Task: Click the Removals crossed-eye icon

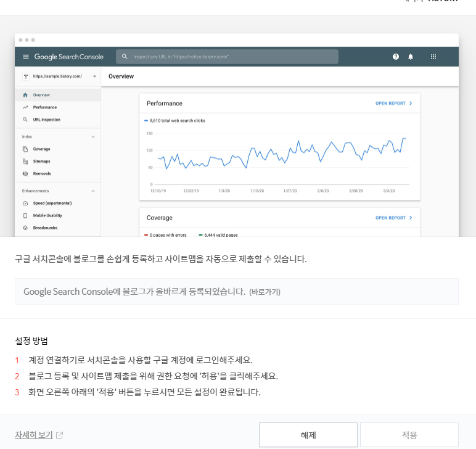Action: (x=25, y=174)
